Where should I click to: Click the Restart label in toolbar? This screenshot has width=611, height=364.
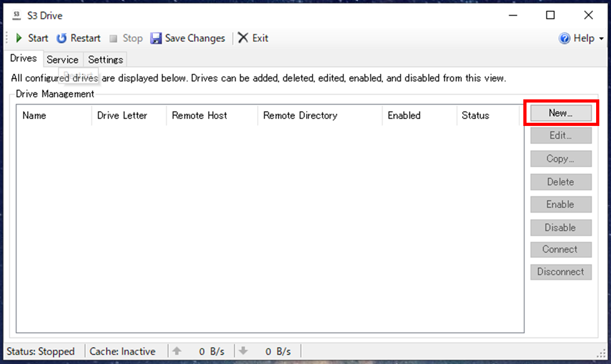click(x=86, y=38)
